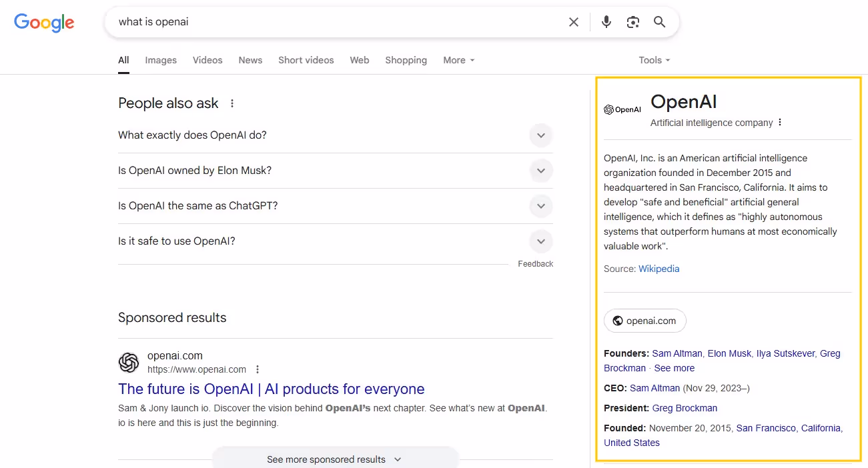Image resolution: width=868 pixels, height=468 pixels.
Task: Open the More dropdown menu
Action: coord(459,60)
